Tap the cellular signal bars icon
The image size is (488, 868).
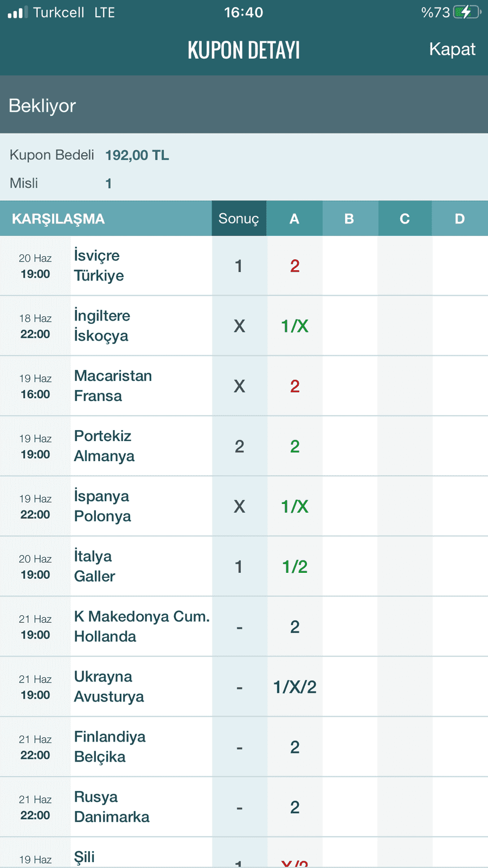[17, 12]
